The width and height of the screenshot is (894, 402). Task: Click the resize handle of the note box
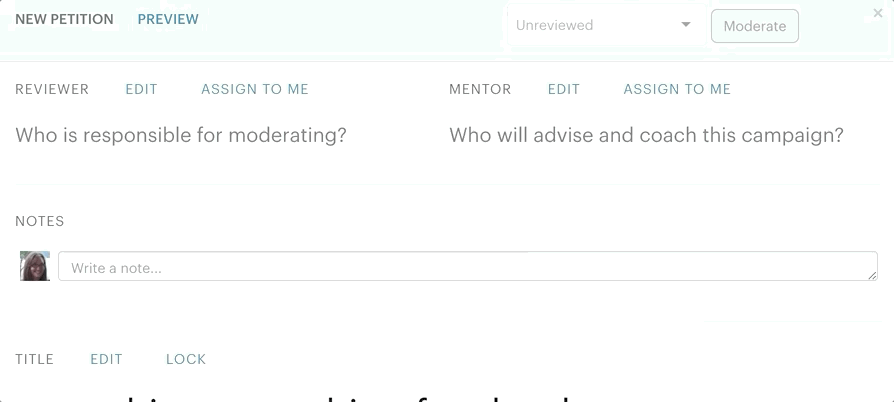coord(872,274)
